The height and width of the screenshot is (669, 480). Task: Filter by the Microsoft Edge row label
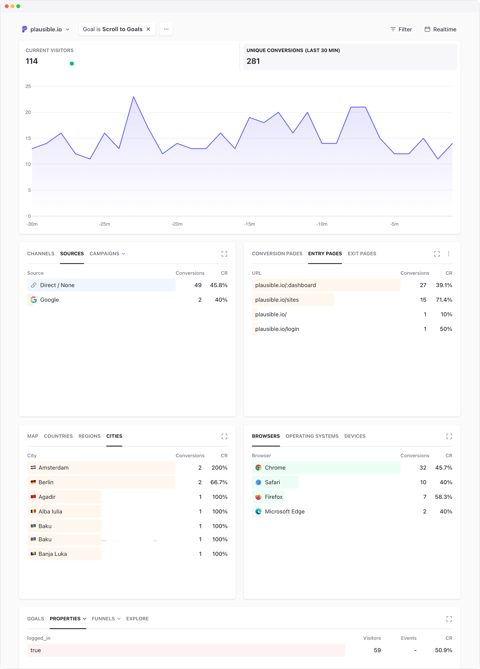285,511
